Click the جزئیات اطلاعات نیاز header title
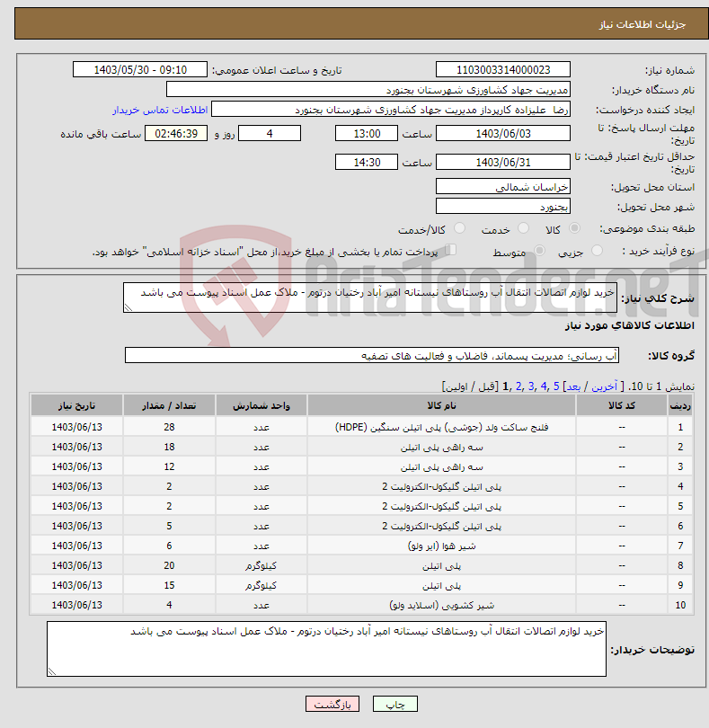709x728 pixels. tap(643, 24)
